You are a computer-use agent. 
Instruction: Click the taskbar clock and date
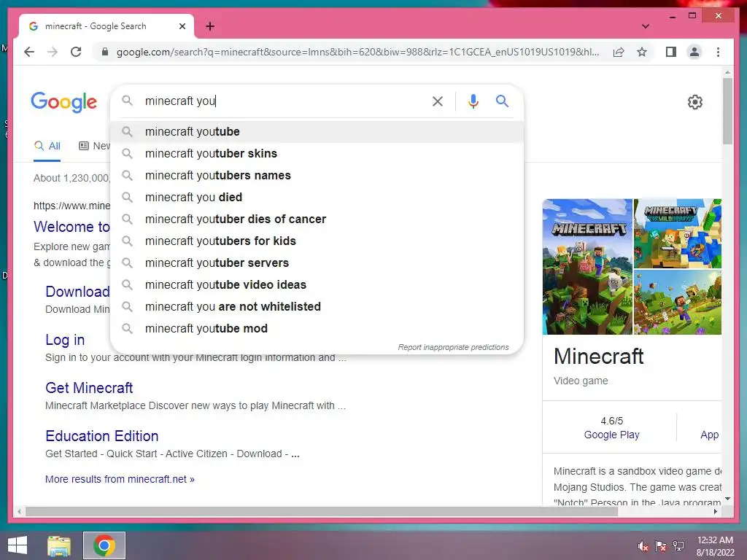pyautogui.click(x=715, y=546)
